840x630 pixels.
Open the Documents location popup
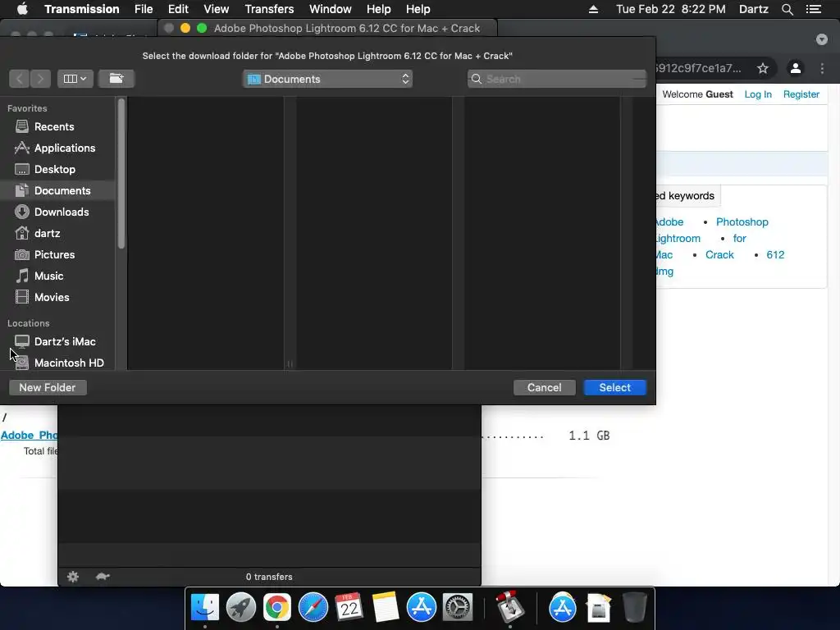(x=327, y=79)
